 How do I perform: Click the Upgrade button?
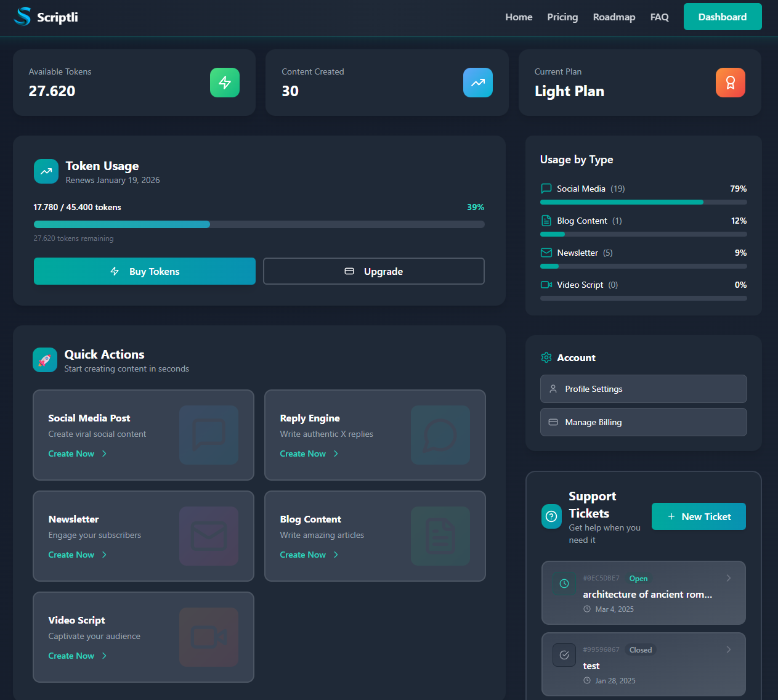coord(374,271)
